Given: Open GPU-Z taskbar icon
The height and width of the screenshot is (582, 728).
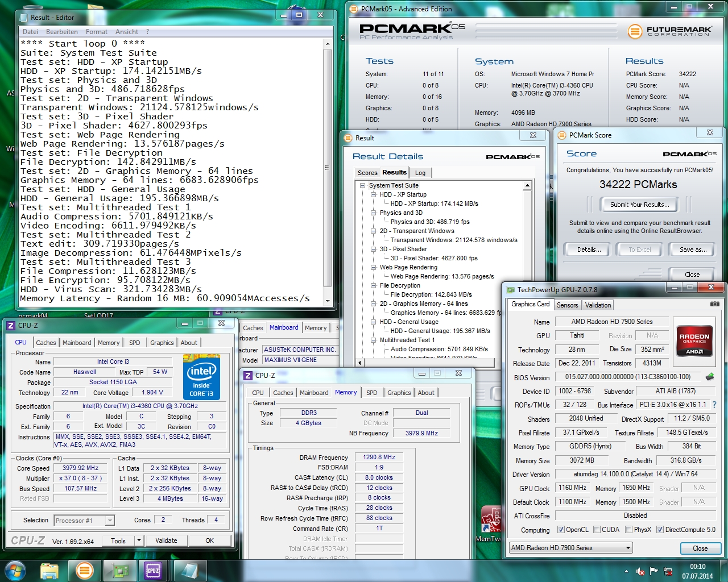Looking at the screenshot, I should tap(119, 571).
